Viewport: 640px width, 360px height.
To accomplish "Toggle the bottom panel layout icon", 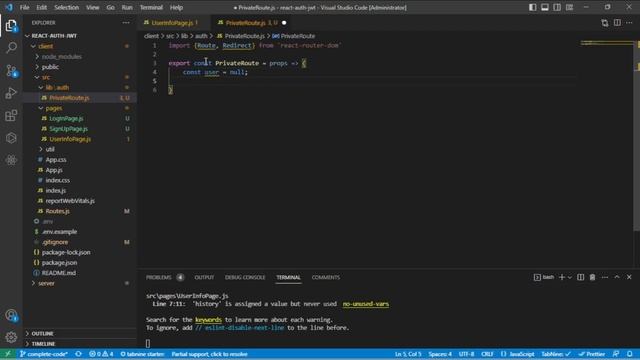I will (545, 7).
